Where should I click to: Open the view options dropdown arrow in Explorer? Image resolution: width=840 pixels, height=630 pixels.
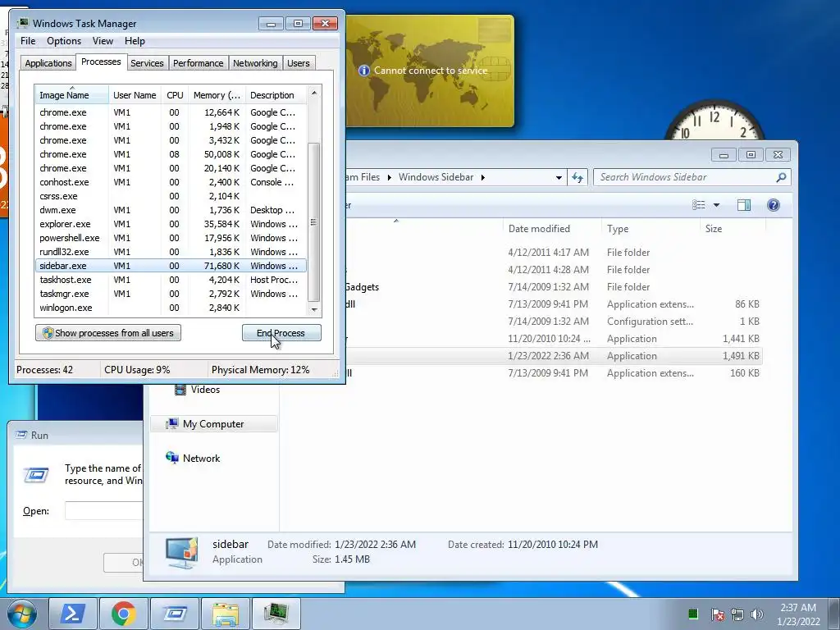coord(716,205)
